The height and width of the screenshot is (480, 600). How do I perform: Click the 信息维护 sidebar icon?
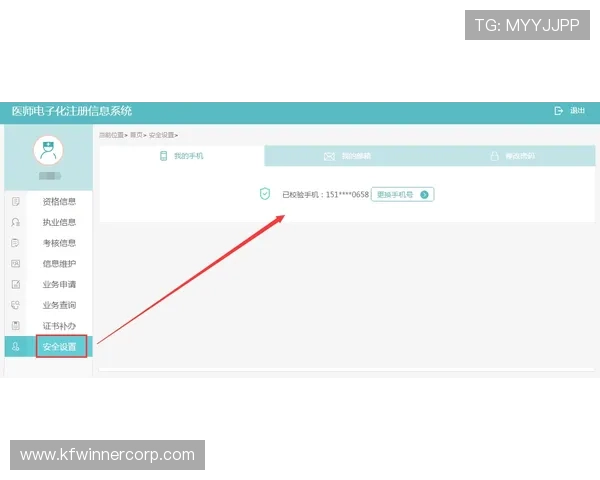click(16, 264)
